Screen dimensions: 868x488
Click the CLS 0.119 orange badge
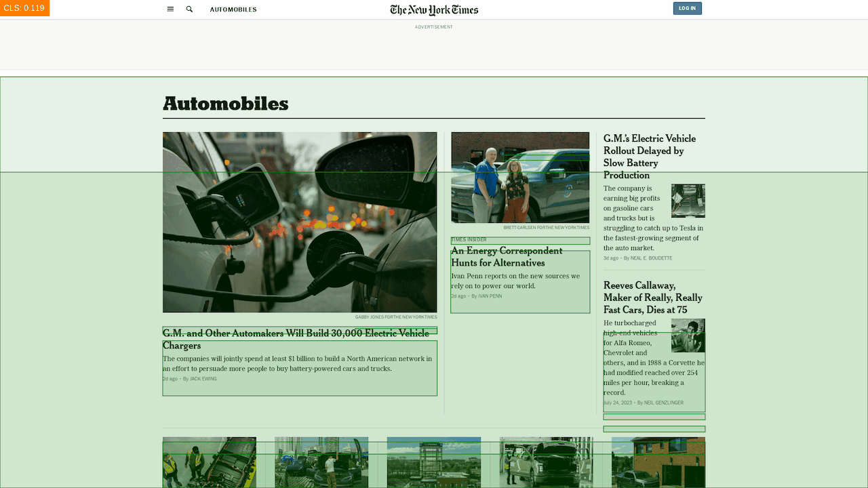[24, 8]
